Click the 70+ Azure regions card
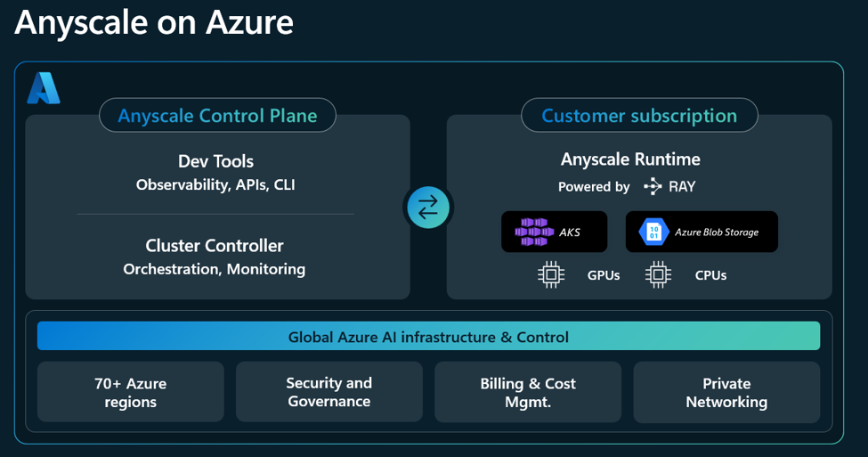This screenshot has width=868, height=457. (131, 392)
